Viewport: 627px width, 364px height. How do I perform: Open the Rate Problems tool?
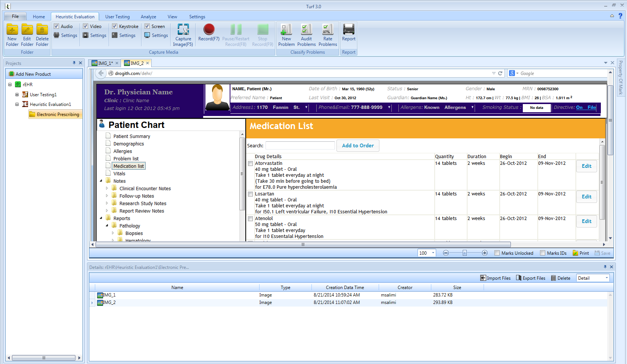pos(328,30)
